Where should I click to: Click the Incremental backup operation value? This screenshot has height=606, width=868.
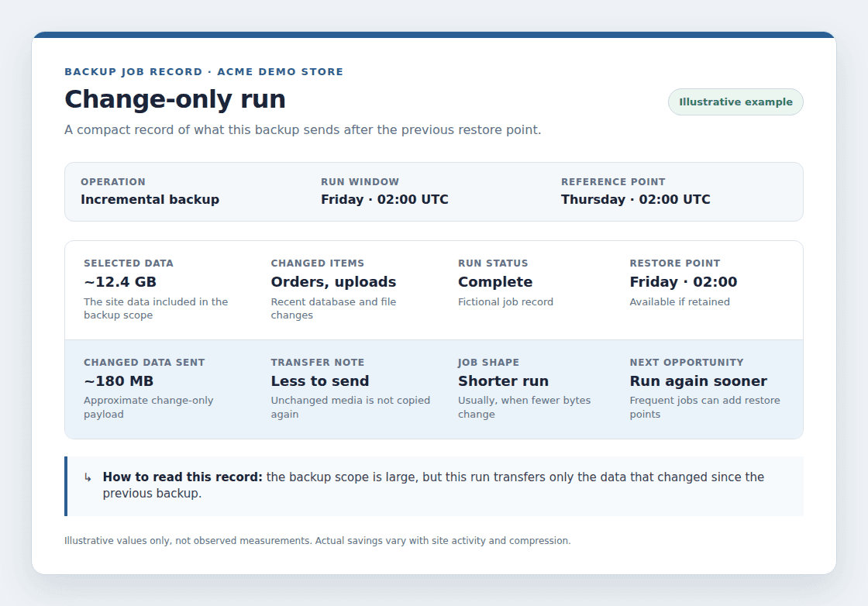click(x=150, y=199)
